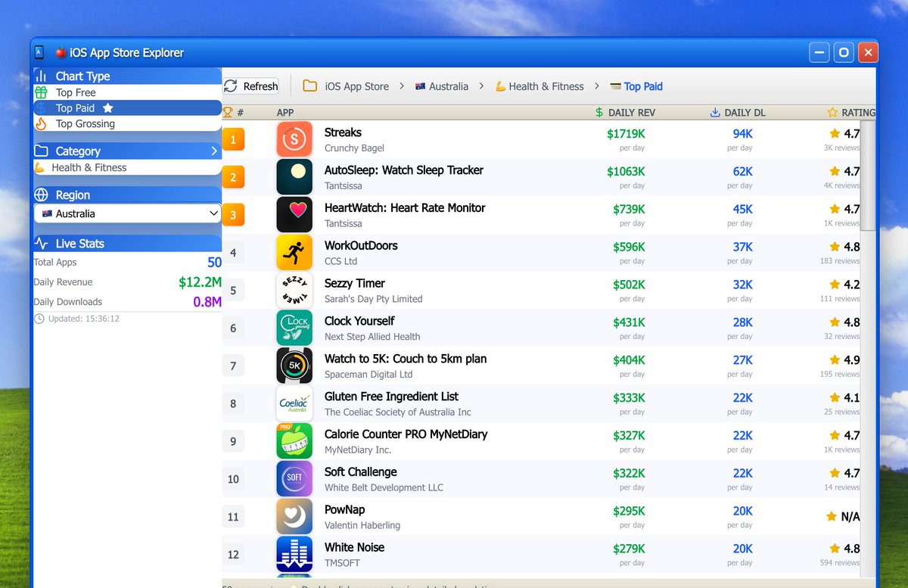Open the Soft Challenge app icon

coord(294,480)
